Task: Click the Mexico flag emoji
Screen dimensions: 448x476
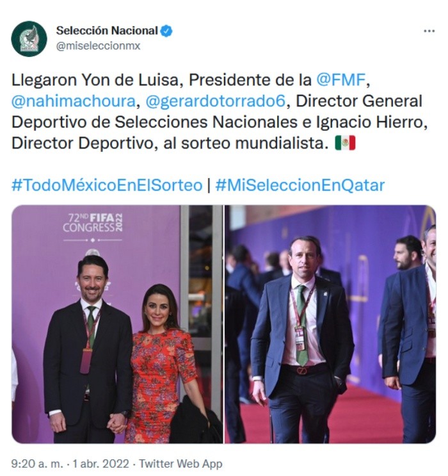Action: pyautogui.click(x=345, y=143)
